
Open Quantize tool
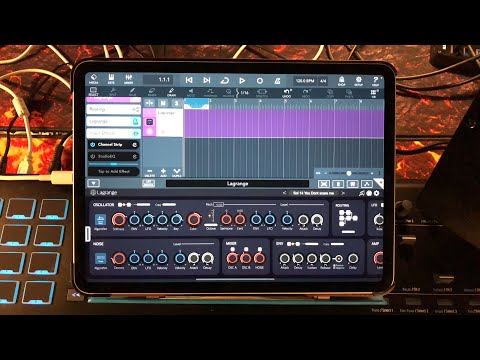point(229,92)
